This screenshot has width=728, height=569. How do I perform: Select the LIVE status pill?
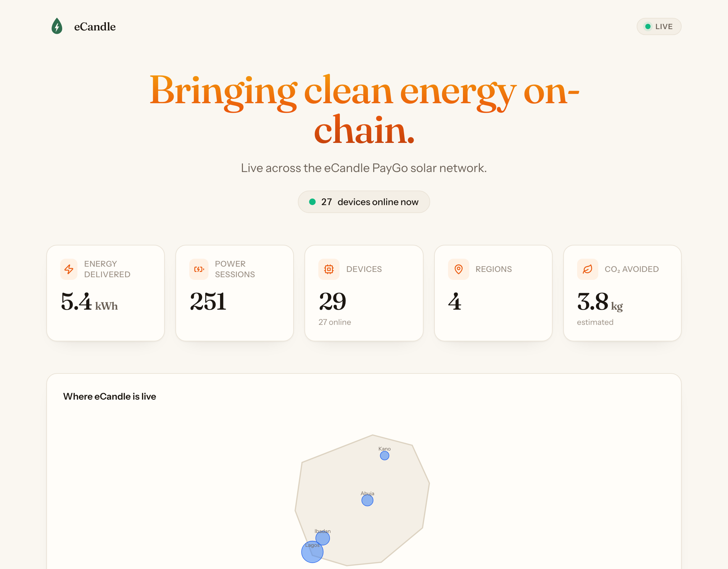[659, 26]
